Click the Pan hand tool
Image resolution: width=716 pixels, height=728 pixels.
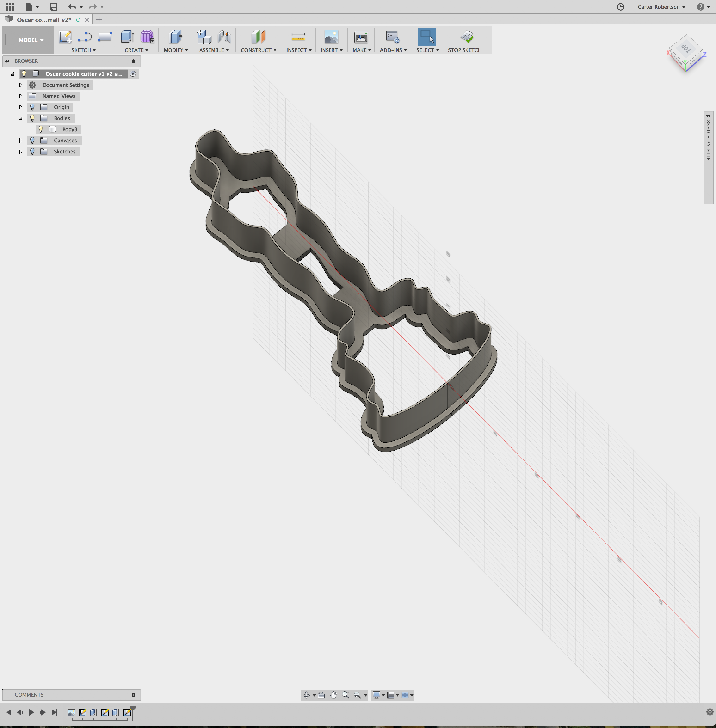pyautogui.click(x=333, y=695)
